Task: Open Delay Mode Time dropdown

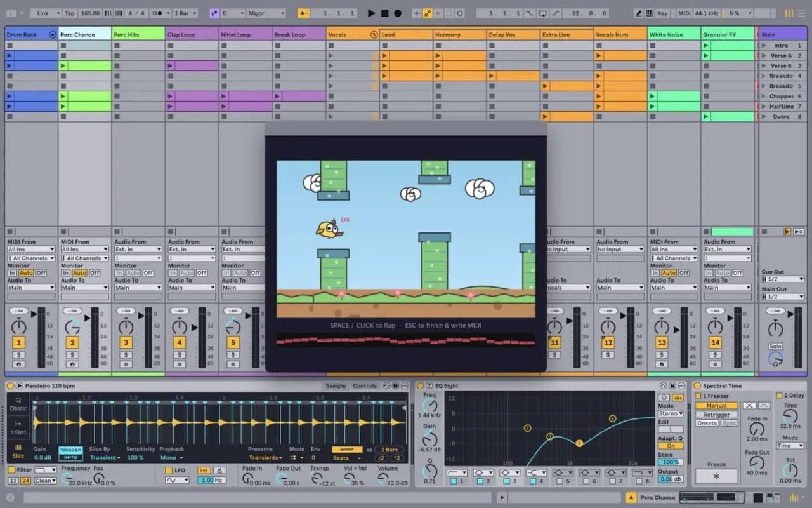Action: tap(790, 446)
